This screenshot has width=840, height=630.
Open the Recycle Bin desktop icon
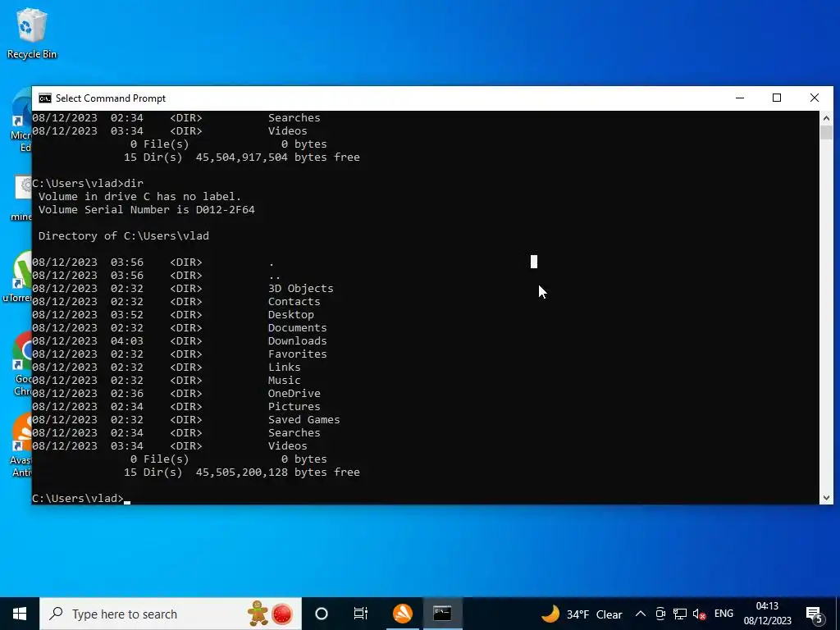pyautogui.click(x=32, y=34)
